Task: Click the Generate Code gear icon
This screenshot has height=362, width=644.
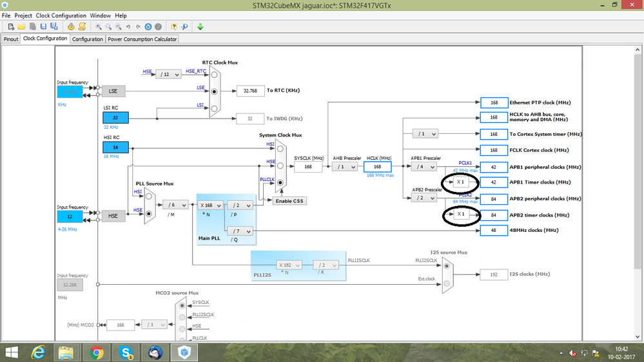Action: (71, 26)
